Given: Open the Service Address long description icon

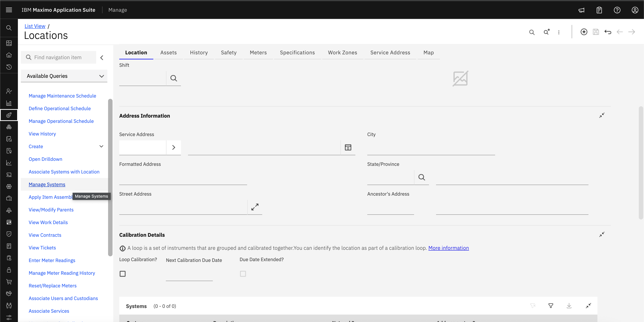Looking at the screenshot, I should pyautogui.click(x=348, y=147).
